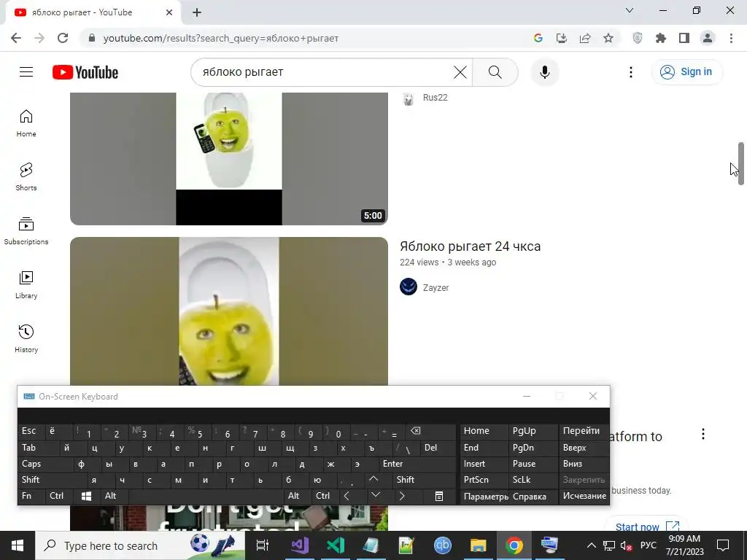747x560 pixels.
Task: Click the taskbar search box
Action: tap(141, 545)
